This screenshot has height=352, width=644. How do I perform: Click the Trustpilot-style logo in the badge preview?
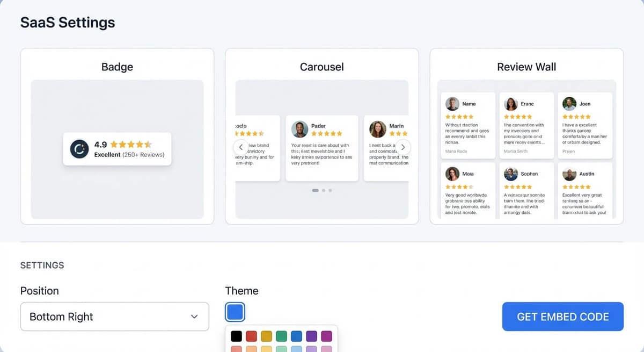tap(78, 148)
